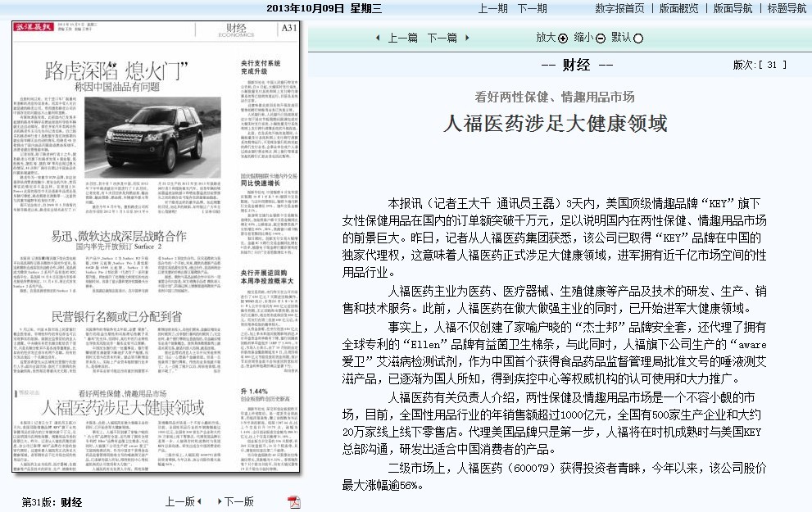Go to next issue via 下一期
This screenshot has height=512, width=812.
(532, 8)
